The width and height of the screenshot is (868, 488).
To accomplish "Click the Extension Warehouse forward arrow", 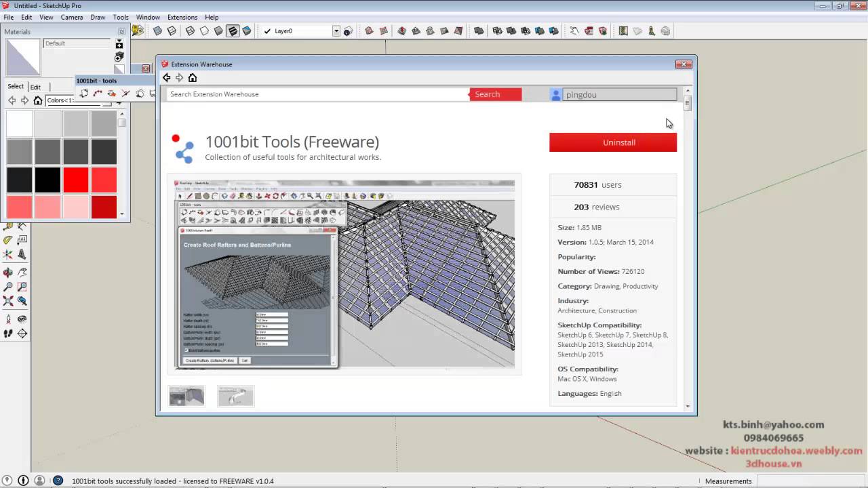I will point(179,78).
